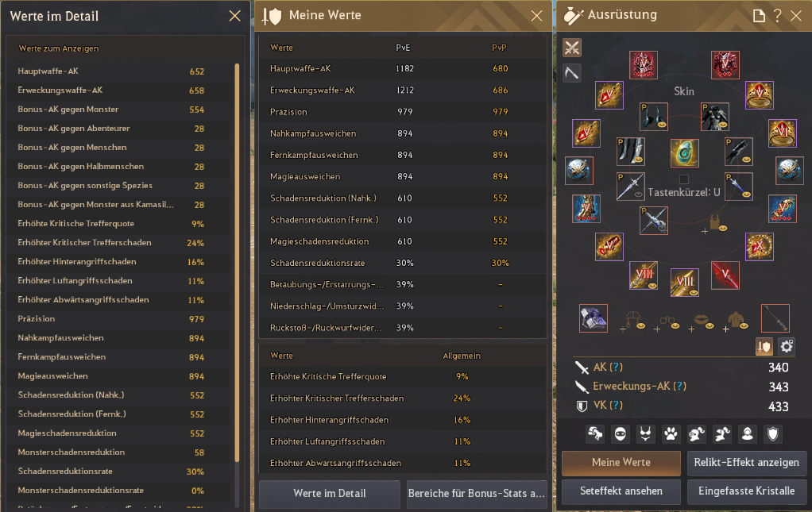The width and height of the screenshot is (812, 512).
Task: Click the document icon in Ausrüstung header
Action: pos(760,15)
